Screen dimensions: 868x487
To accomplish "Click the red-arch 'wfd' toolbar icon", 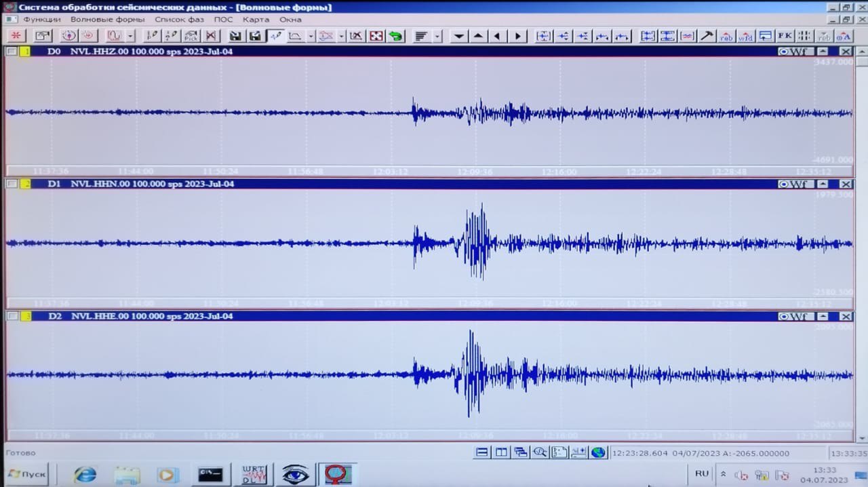I will [x=746, y=36].
